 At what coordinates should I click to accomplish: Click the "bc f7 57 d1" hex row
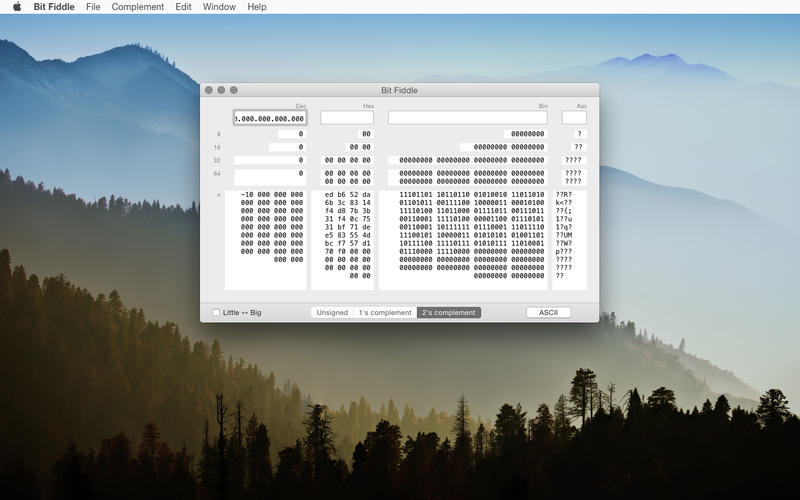tap(347, 243)
